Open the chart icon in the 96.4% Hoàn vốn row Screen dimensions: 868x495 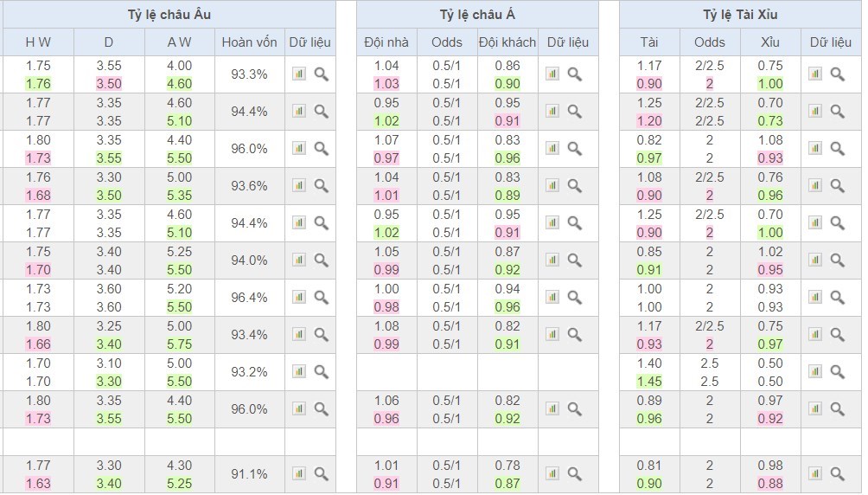[298, 297]
